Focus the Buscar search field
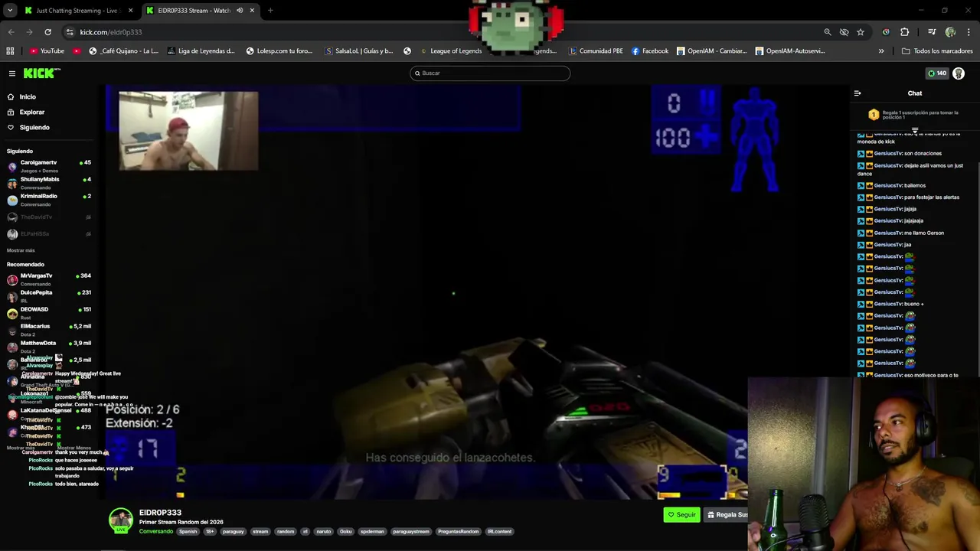This screenshot has height=551, width=980. [x=490, y=73]
